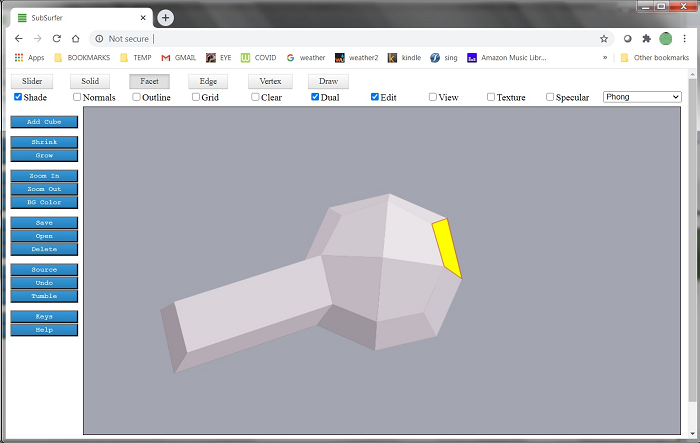Open the Extensions puzzle icon
The width and height of the screenshot is (700, 443).
coord(646,39)
